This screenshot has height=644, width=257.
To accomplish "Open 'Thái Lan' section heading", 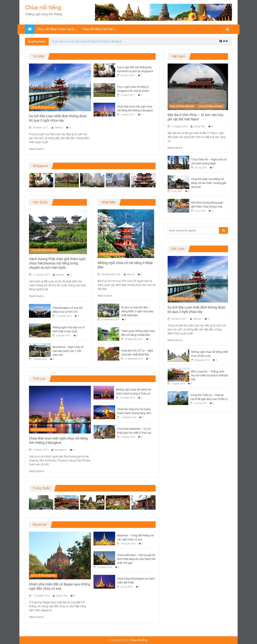I will coord(39,379).
